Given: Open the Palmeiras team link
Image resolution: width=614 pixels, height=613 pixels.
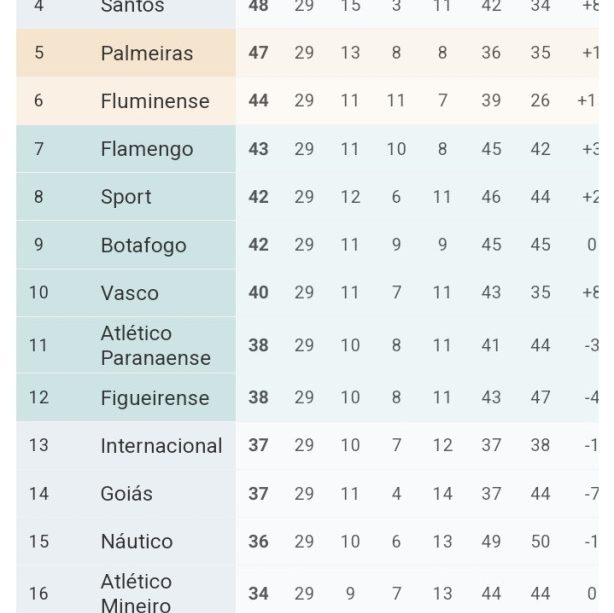Looking at the screenshot, I should click(x=146, y=53).
